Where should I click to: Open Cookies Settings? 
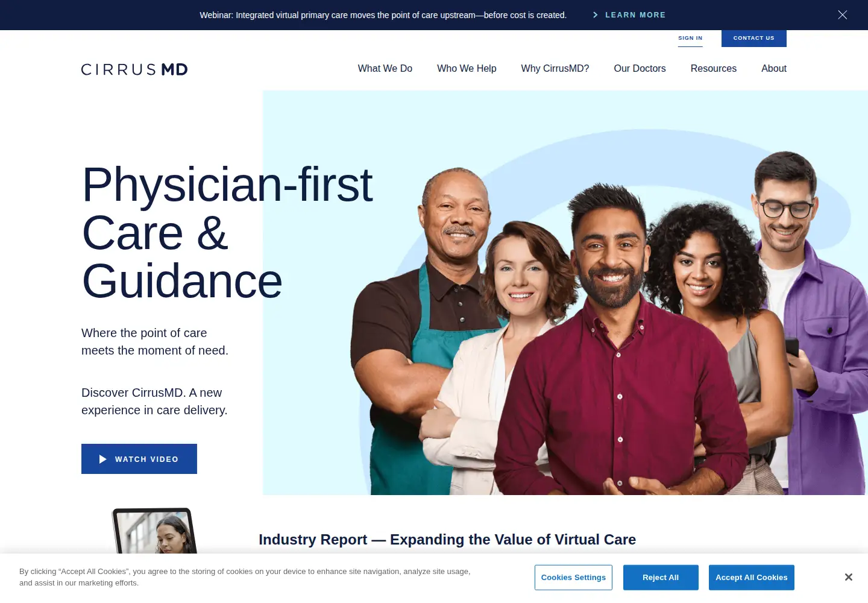(x=573, y=578)
